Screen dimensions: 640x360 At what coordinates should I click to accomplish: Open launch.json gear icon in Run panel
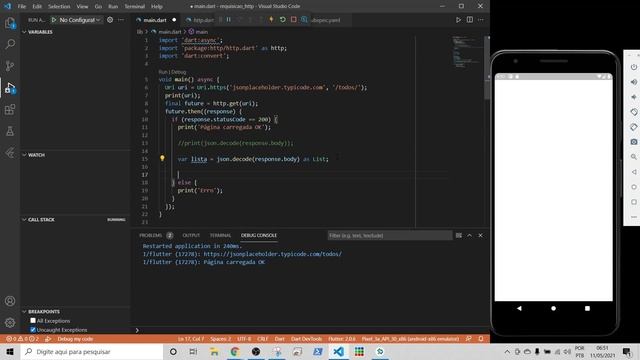click(x=110, y=20)
